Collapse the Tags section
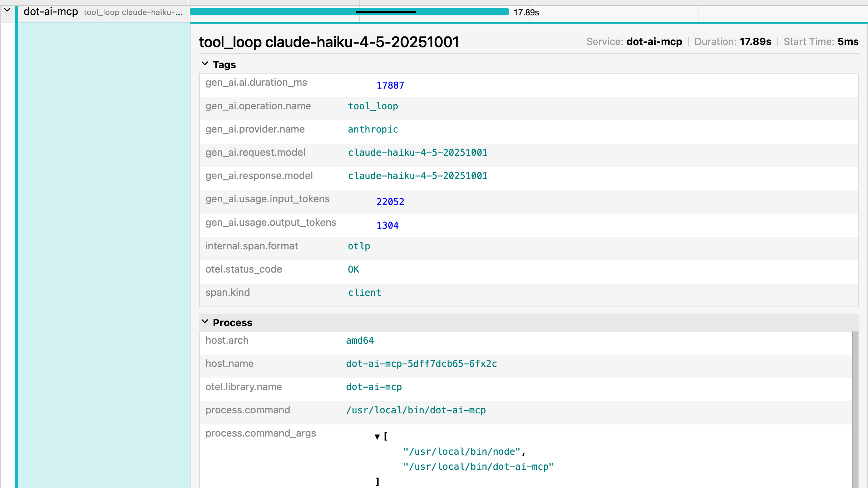868x488 pixels. (205, 64)
